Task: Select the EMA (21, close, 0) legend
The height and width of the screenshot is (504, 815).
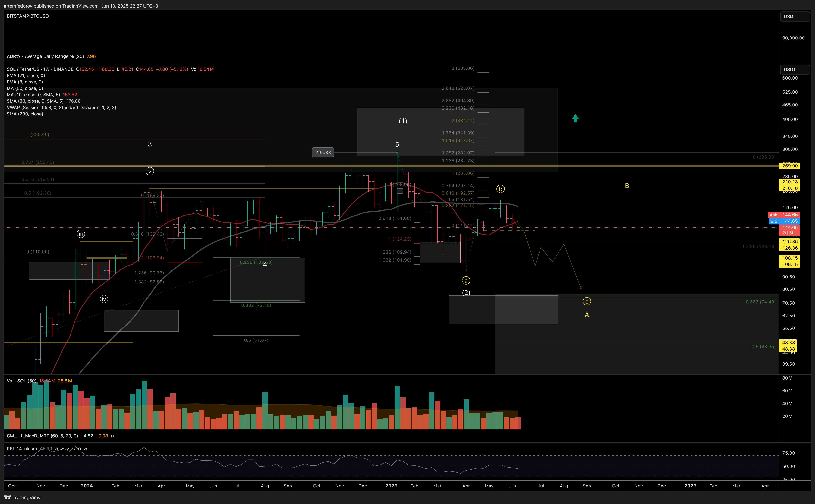Action: point(26,76)
